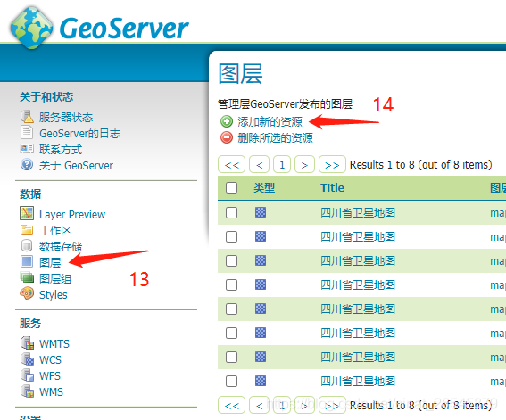
Task: Select page 1 in top pagination
Action: point(282,164)
